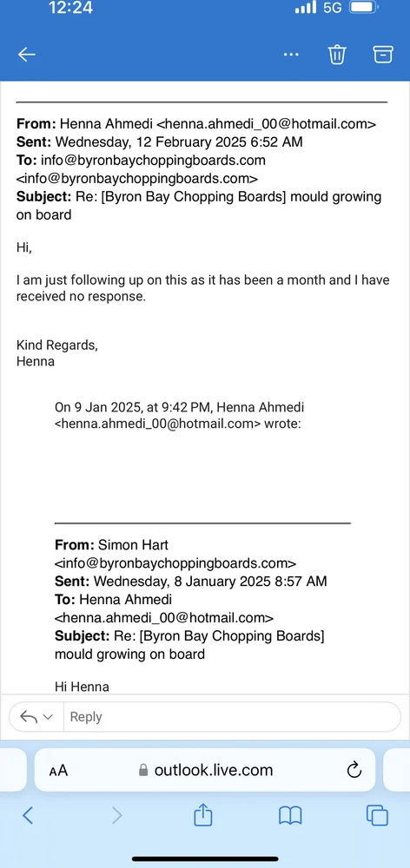
Task: Open Safari AA text size menu
Action: point(58,770)
